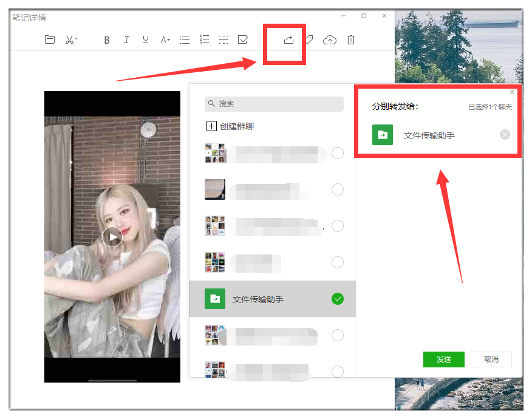Viewport: 532px width, 419px height.
Task: Click the plus icon beside 创建群聊
Action: [x=211, y=126]
